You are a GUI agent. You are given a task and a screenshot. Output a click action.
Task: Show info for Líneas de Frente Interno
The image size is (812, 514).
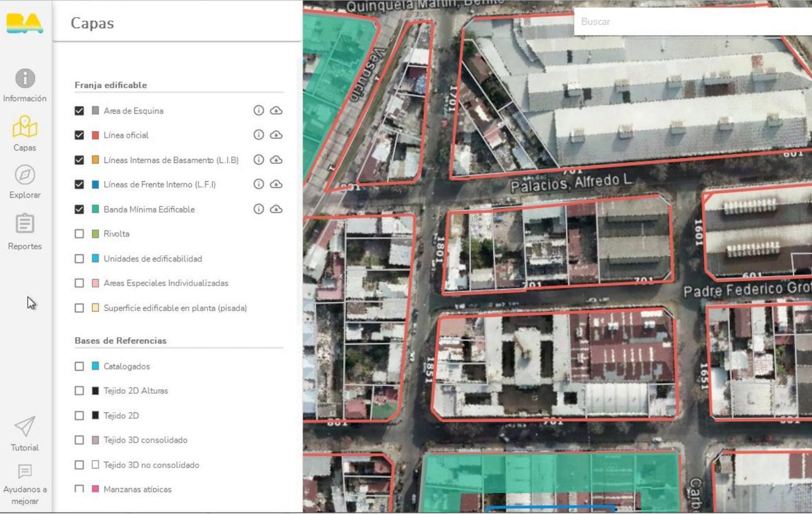pos(258,184)
